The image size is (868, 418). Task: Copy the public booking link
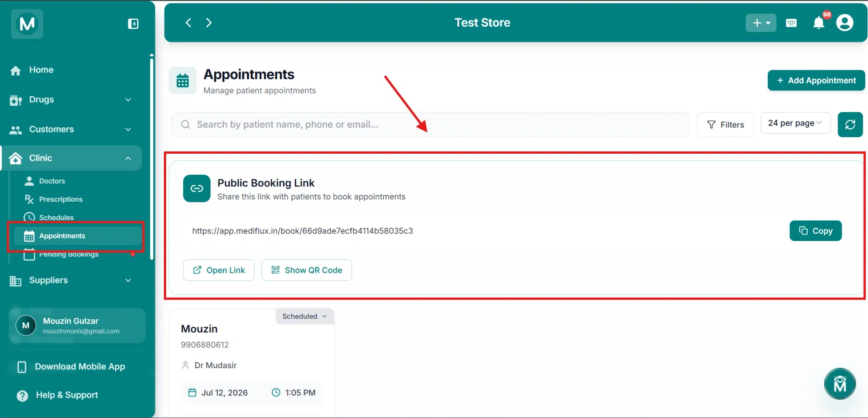coord(815,231)
